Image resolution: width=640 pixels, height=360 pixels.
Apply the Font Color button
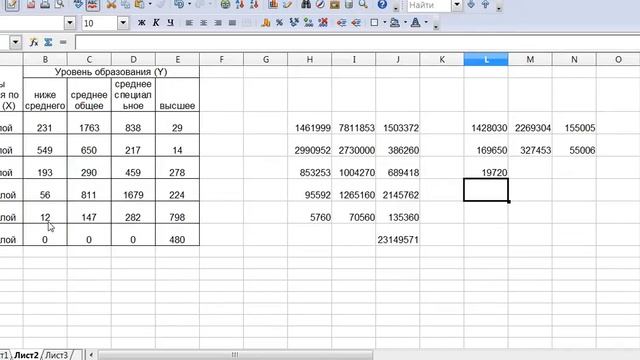tap(416, 23)
